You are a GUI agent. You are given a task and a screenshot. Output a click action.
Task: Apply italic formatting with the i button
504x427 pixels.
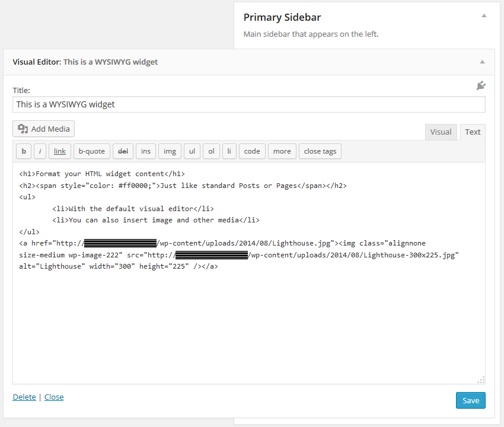coord(40,151)
